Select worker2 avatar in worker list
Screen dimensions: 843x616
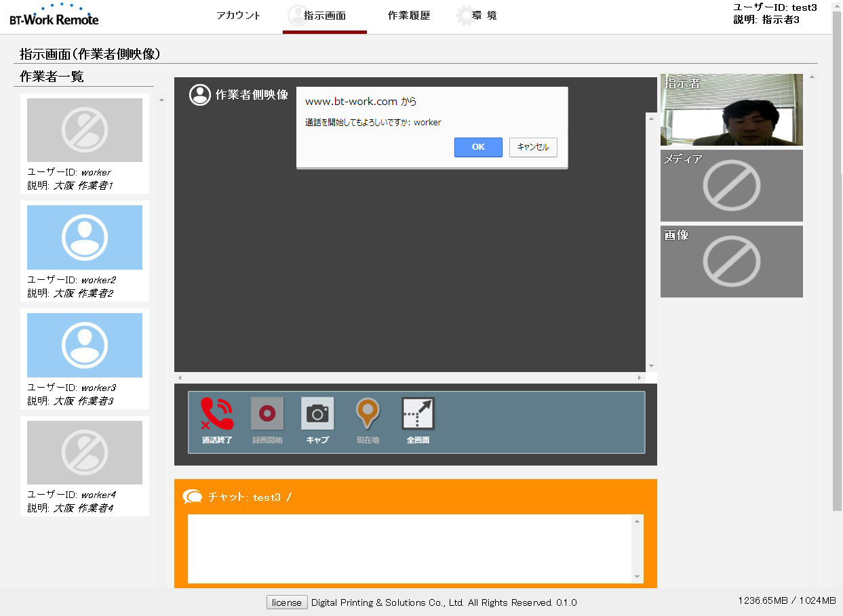coord(85,237)
